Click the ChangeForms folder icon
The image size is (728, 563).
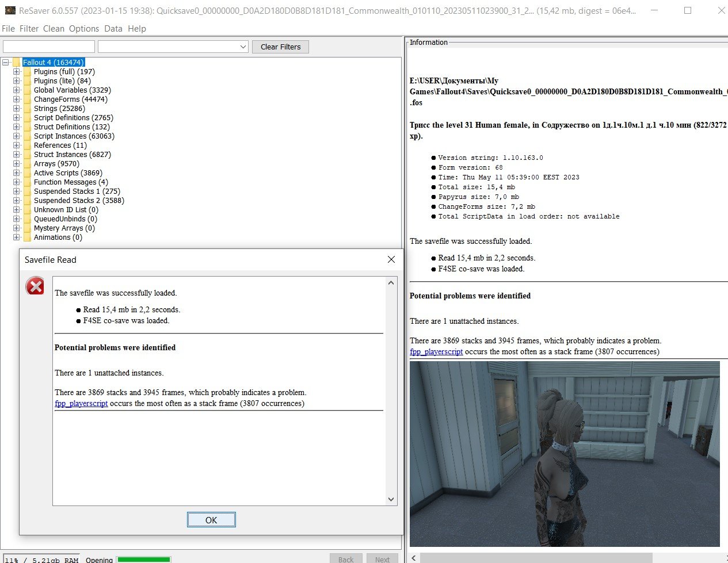(x=27, y=99)
